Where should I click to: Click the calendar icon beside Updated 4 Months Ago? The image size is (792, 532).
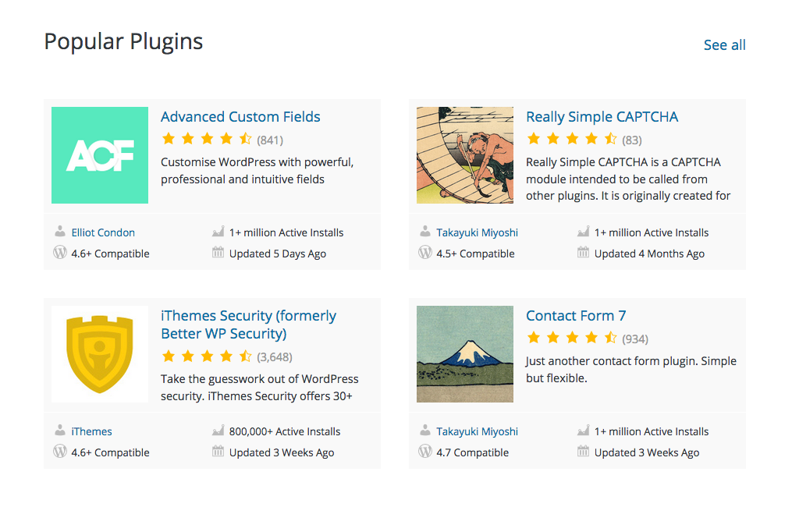click(584, 253)
